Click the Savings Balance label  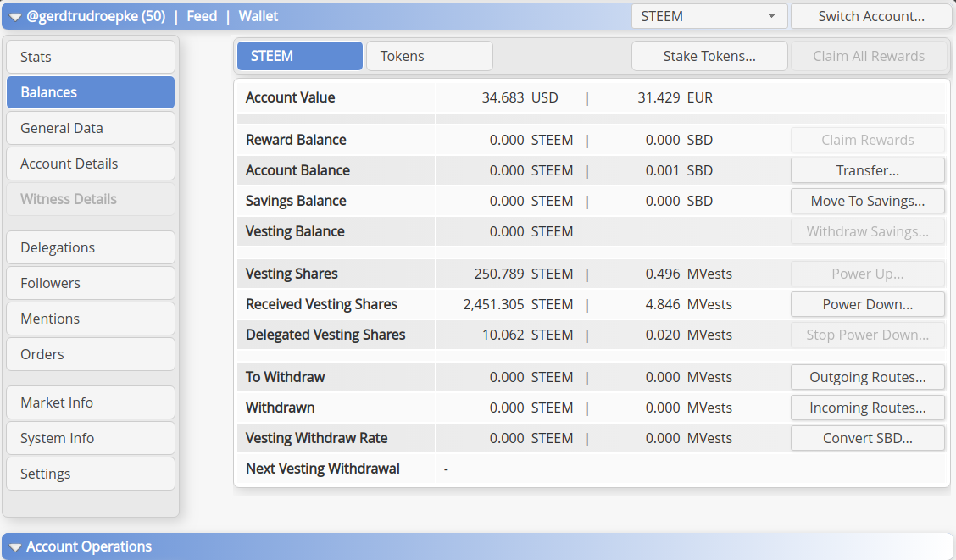tap(296, 201)
